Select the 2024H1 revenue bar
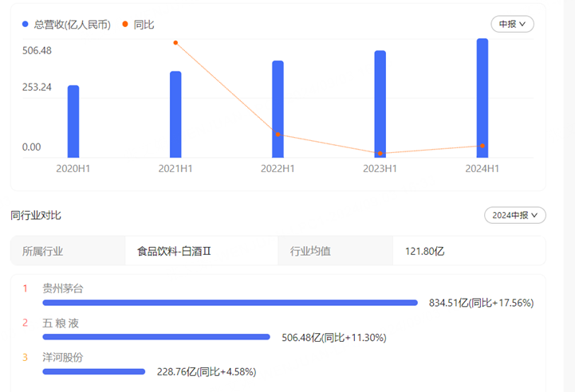The height and width of the screenshot is (392, 575). [482, 98]
